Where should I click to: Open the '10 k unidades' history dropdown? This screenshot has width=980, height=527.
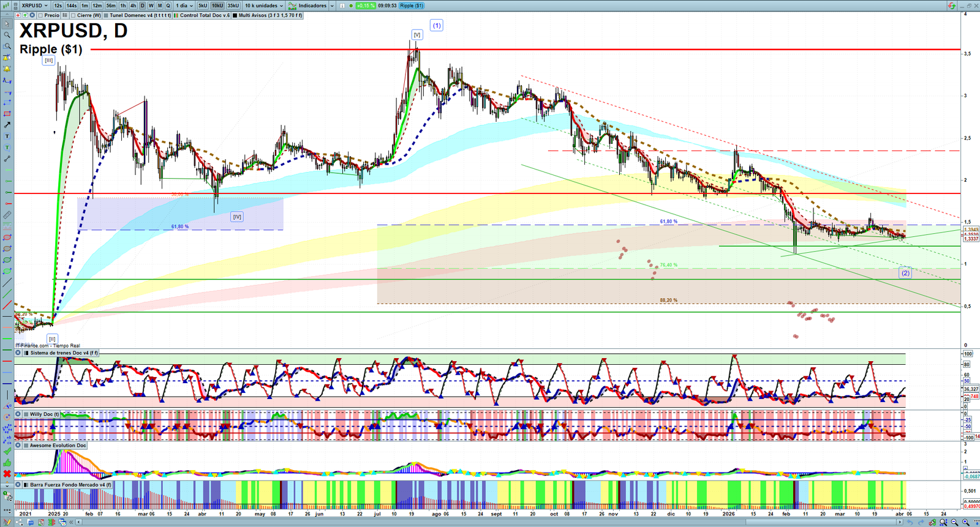[x=264, y=6]
